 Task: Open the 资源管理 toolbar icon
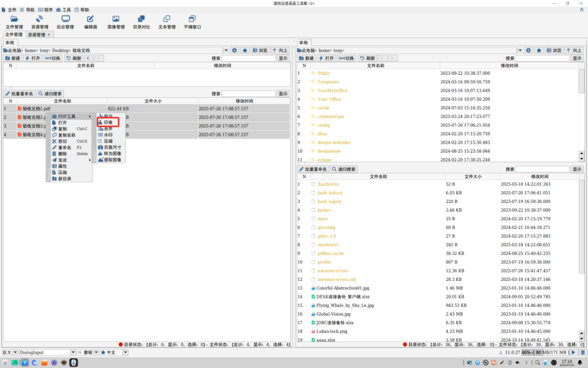coord(39,22)
